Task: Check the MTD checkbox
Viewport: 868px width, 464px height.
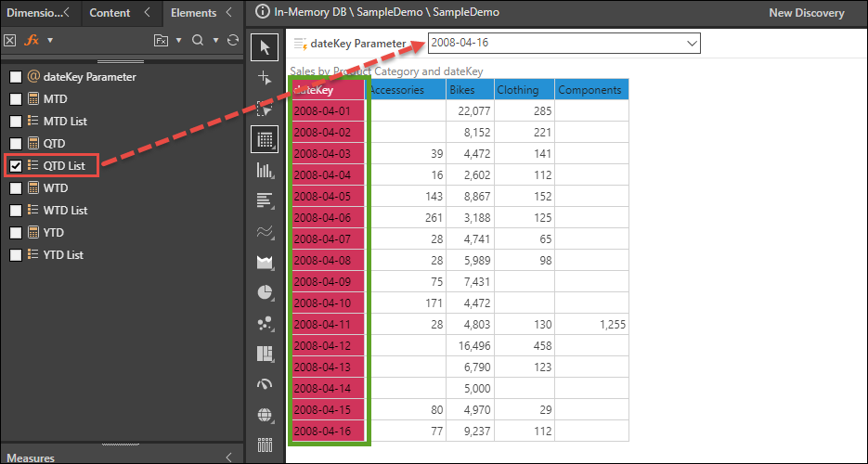Action: tap(15, 99)
